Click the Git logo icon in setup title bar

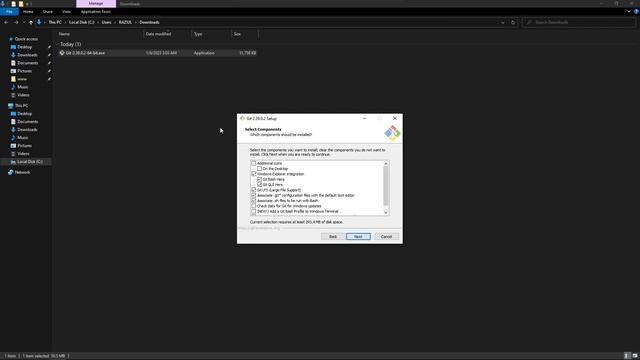pos(242,118)
